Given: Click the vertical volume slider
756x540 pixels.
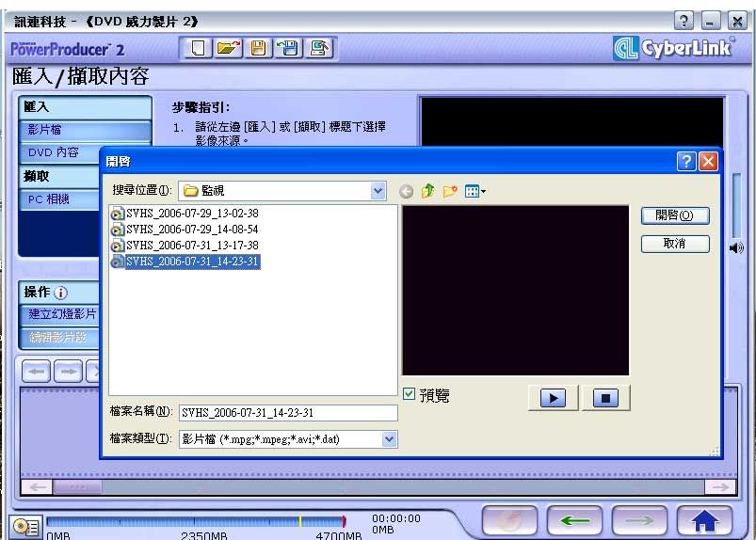Looking at the screenshot, I should [x=736, y=205].
